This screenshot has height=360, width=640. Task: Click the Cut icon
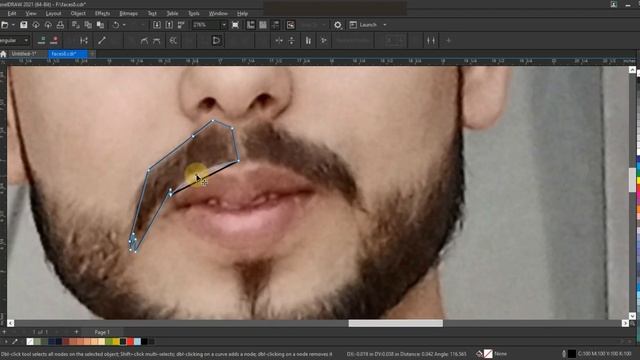pos(76,25)
